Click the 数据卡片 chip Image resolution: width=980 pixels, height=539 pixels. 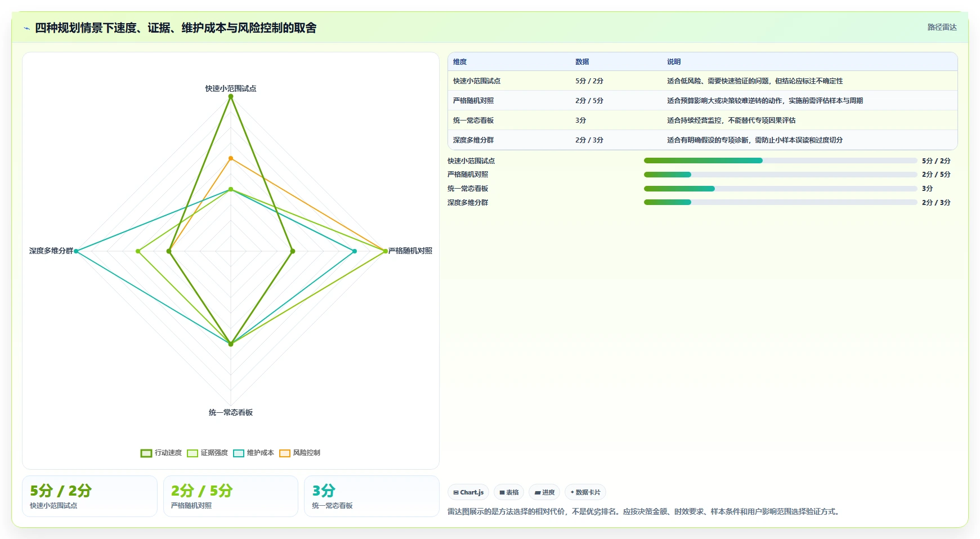[585, 492]
